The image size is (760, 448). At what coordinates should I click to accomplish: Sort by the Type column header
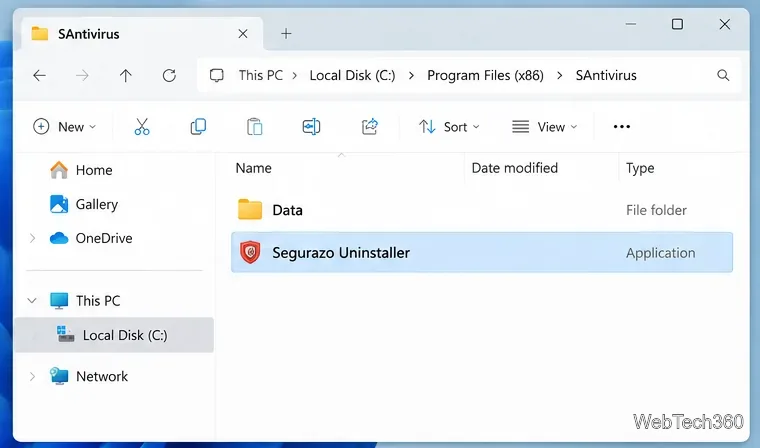[x=640, y=168]
